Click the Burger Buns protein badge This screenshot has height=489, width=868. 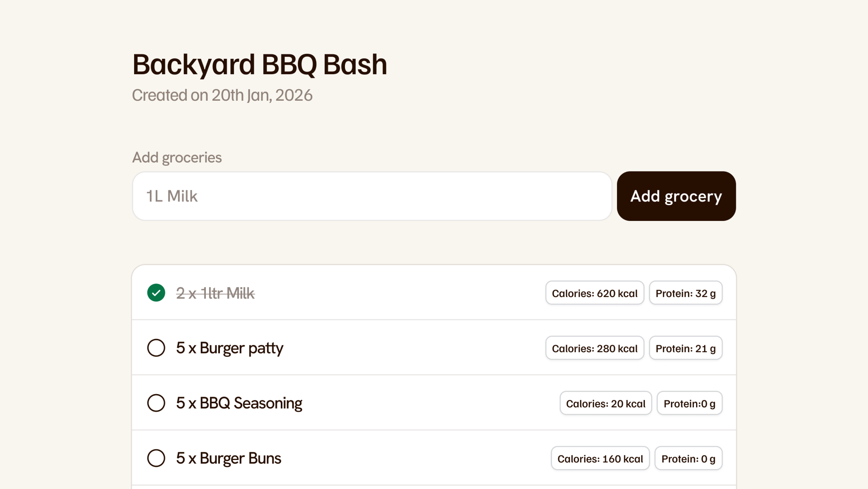tap(688, 459)
